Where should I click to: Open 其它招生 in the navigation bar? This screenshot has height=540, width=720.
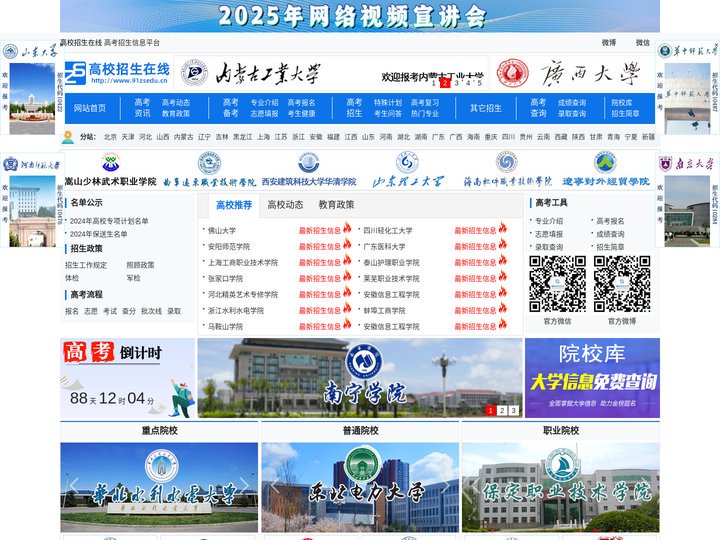[486, 108]
